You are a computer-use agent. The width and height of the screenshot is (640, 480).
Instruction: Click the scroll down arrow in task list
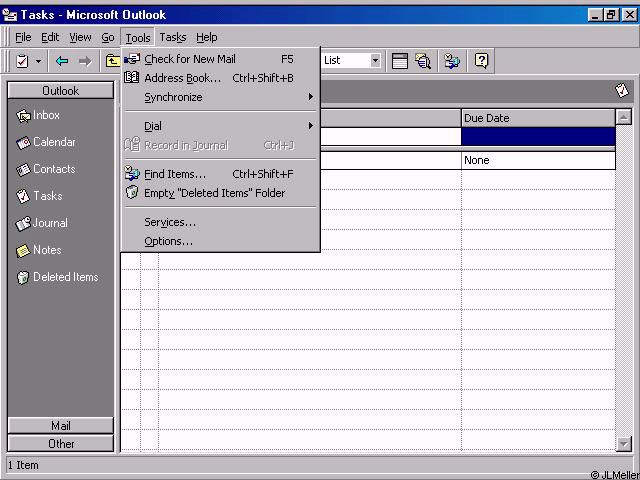point(624,443)
